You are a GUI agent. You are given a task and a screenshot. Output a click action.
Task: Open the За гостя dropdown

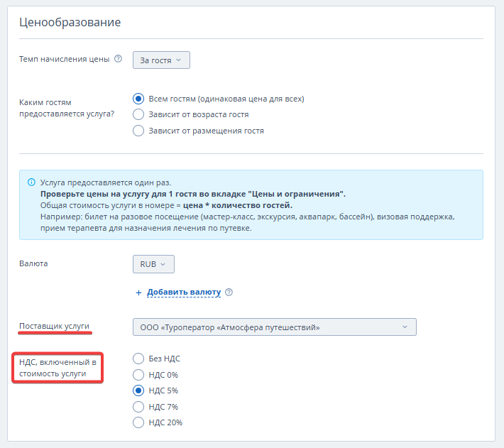click(161, 60)
